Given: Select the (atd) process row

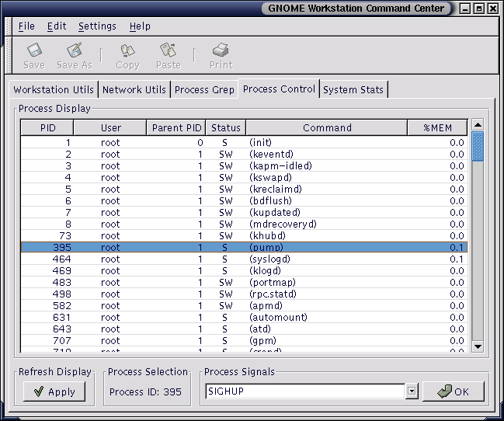Looking at the screenshot, I should (244, 329).
